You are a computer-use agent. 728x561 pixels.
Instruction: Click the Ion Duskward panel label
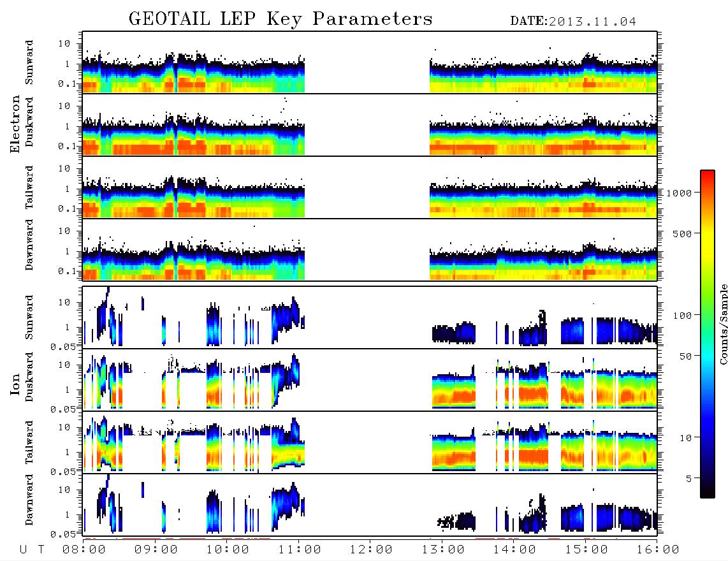pyautogui.click(x=29, y=377)
